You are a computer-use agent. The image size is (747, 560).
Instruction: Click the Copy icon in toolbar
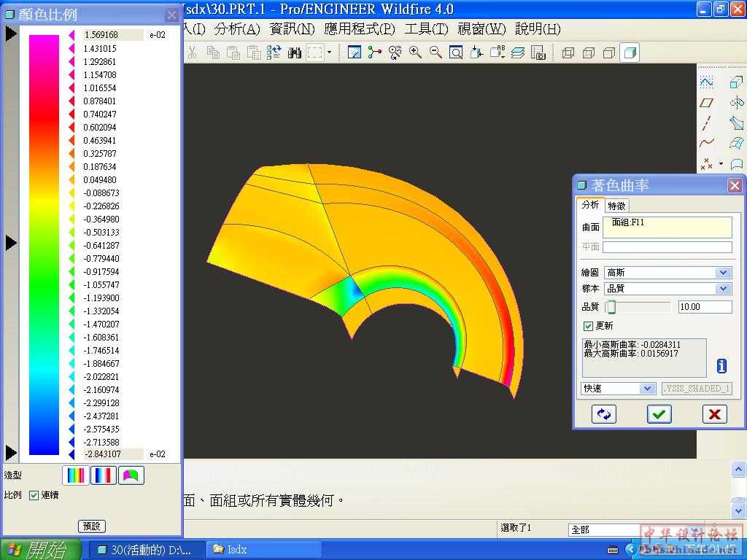click(213, 52)
